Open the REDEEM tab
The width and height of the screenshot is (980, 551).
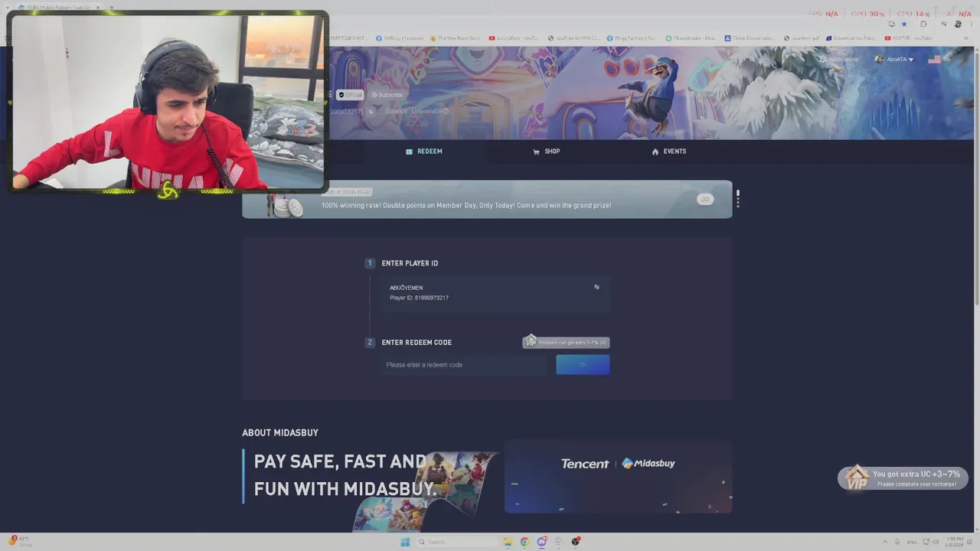(x=424, y=152)
